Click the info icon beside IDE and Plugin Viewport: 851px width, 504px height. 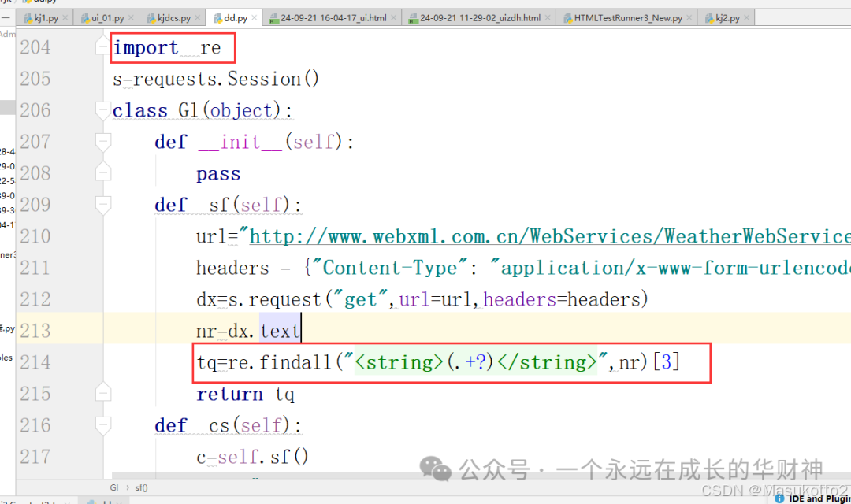pyautogui.click(x=779, y=498)
